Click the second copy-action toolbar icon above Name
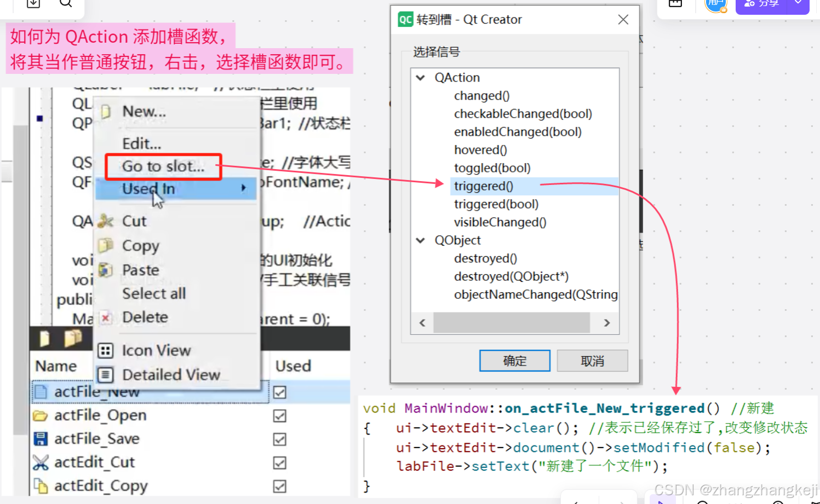Screen dimensions: 820x504 (x=73, y=339)
